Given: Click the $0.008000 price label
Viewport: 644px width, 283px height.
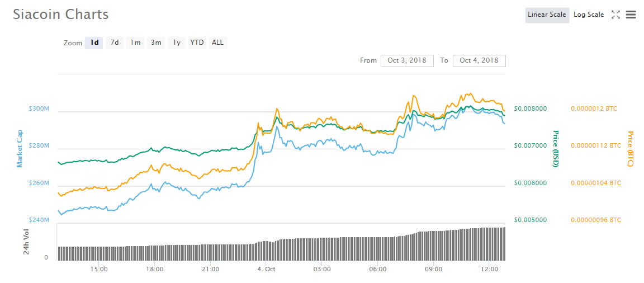Looking at the screenshot, I should (x=530, y=109).
